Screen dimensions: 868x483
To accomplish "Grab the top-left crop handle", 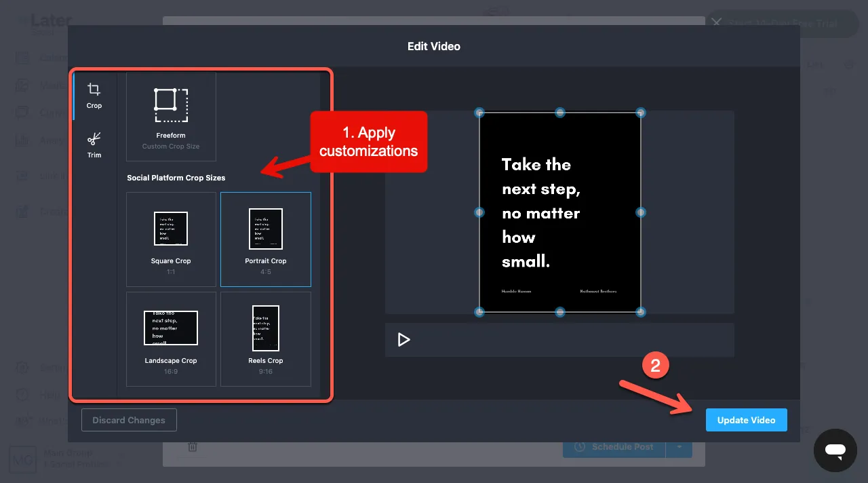I will [479, 112].
